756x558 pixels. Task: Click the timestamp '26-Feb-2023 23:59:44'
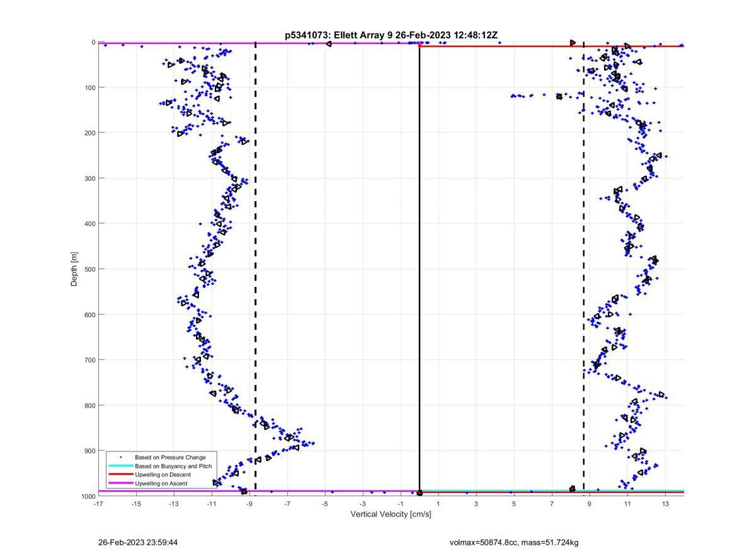(x=138, y=542)
